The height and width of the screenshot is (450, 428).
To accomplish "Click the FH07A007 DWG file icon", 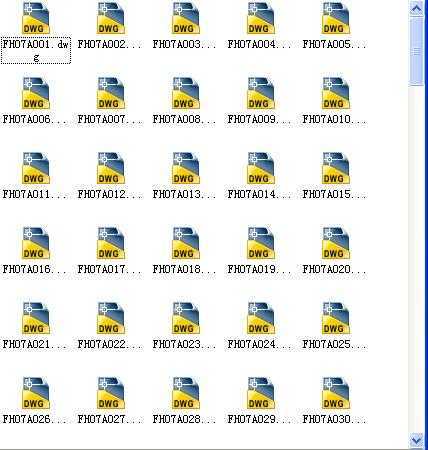I will (111, 93).
